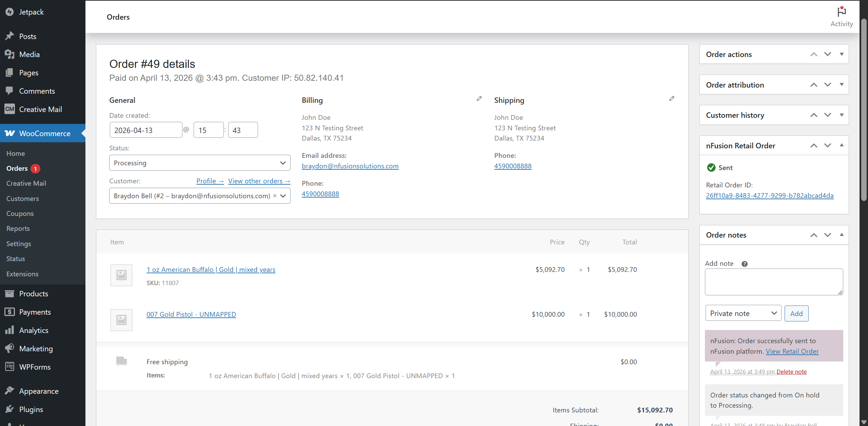Collapse the nFusion Retail Order panel
This screenshot has width=868, height=426.
coord(842,145)
